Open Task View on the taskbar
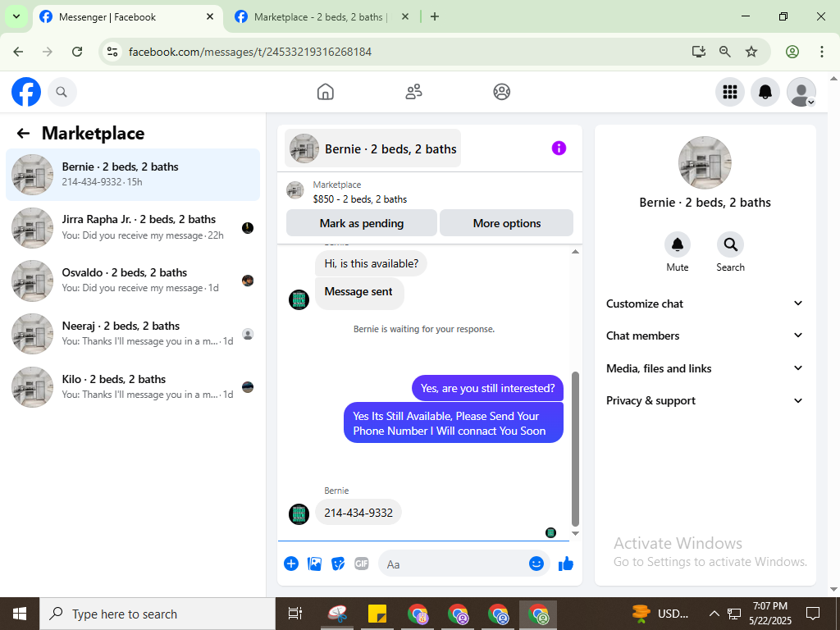Screen dimensions: 840x630 (295, 614)
